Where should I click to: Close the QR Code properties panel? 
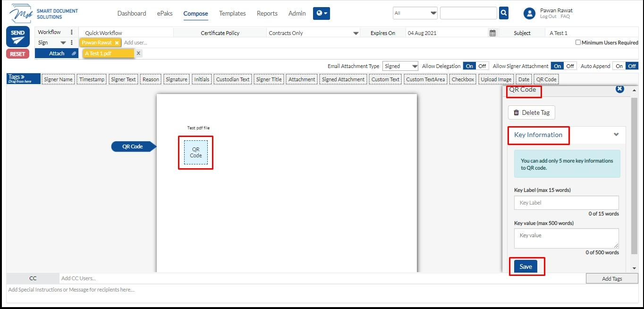[x=620, y=89]
